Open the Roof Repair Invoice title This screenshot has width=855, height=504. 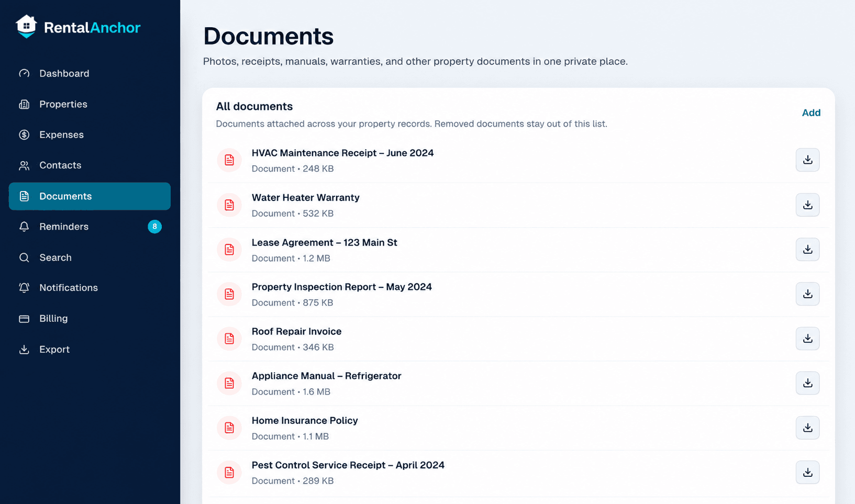click(x=296, y=331)
